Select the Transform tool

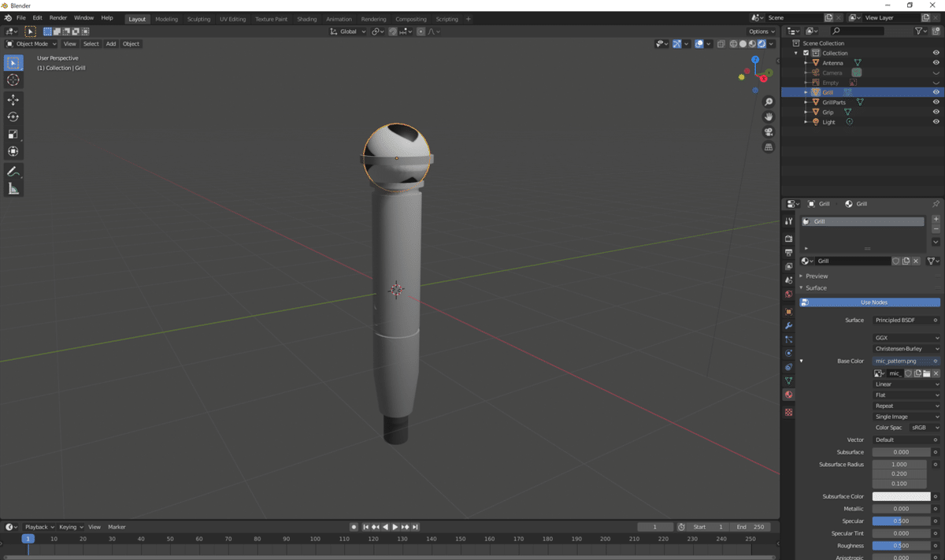click(13, 151)
